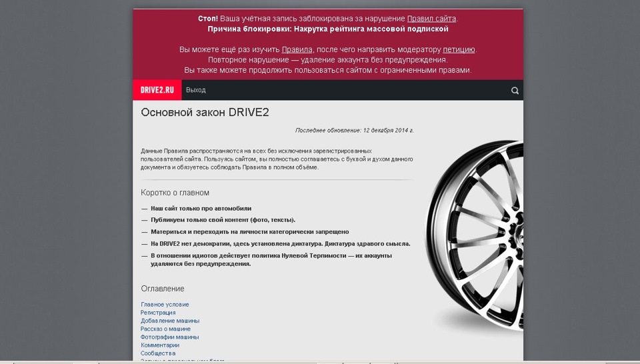Follow the Правила link in red banner
Screen dimensions: 640x364
click(x=297, y=50)
